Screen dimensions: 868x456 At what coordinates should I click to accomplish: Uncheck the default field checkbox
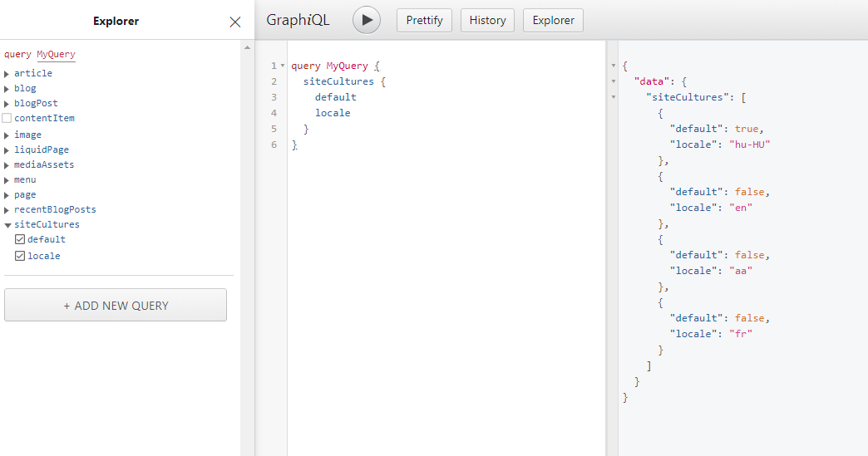point(20,239)
